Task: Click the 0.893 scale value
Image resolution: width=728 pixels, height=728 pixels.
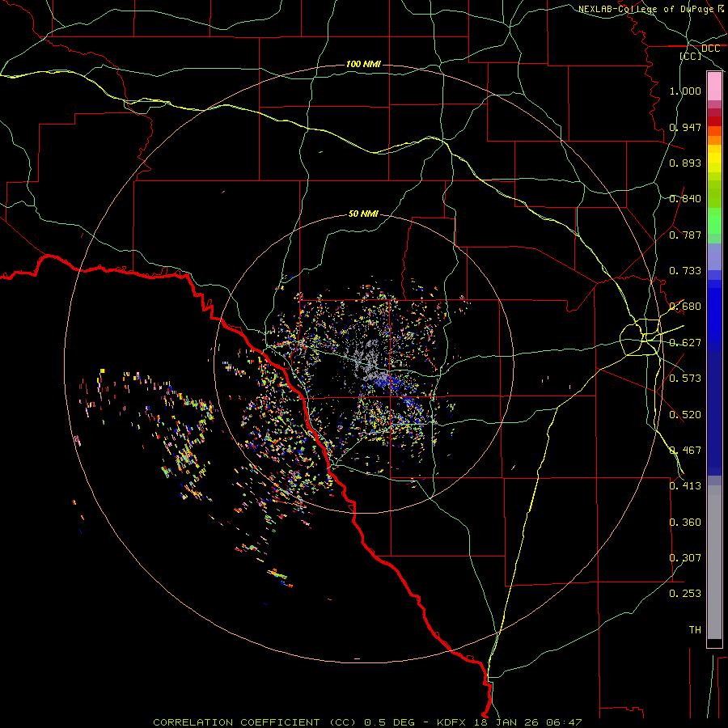Action: coord(685,163)
